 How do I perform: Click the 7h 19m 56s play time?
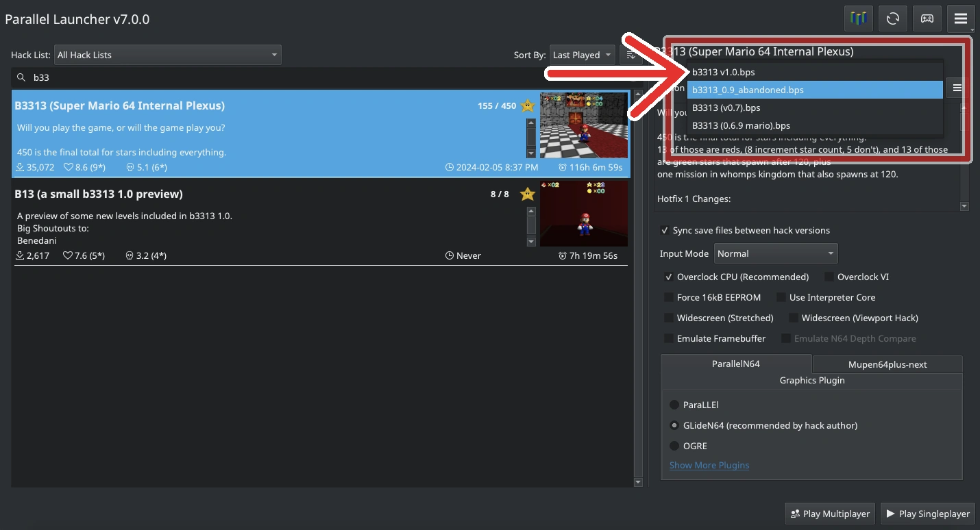(593, 255)
